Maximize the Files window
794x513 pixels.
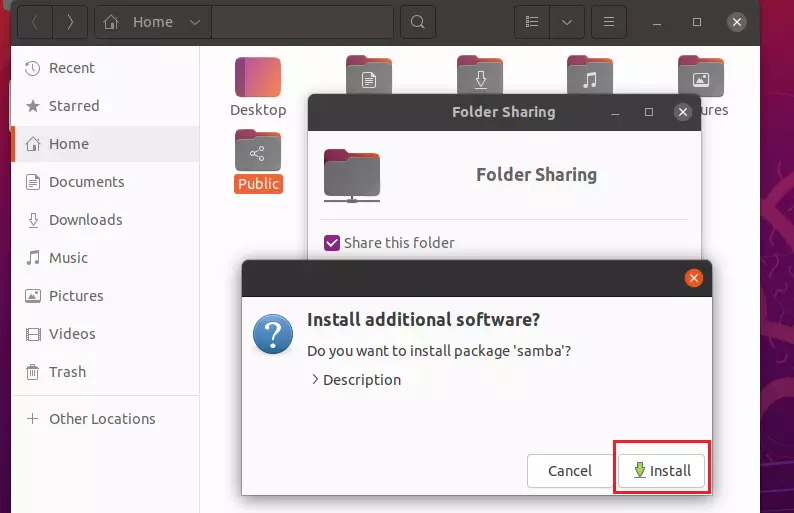coord(697,22)
